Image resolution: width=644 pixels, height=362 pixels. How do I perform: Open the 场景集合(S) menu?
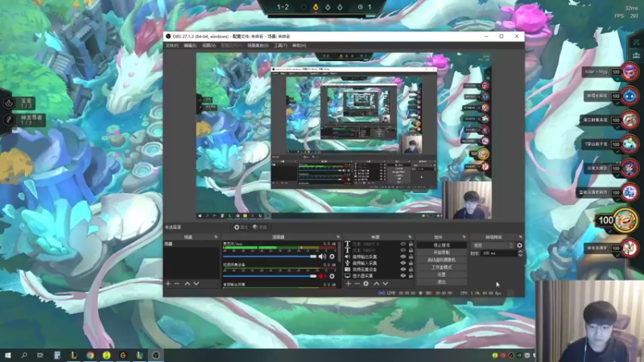pos(258,46)
